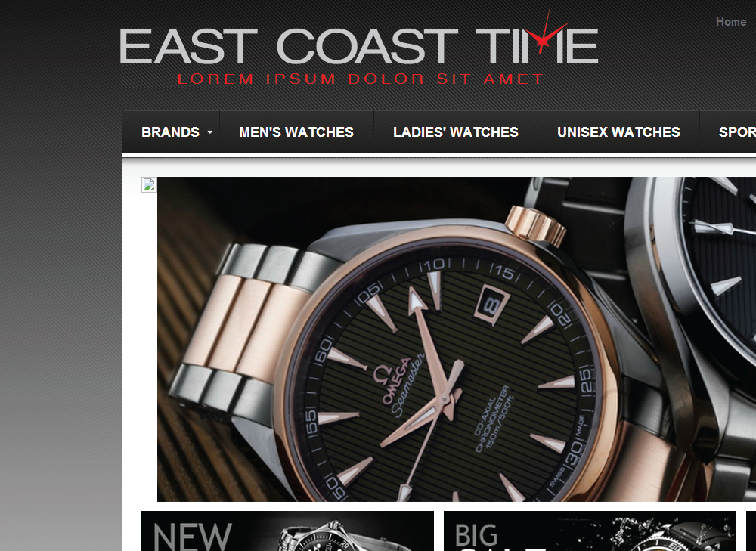The image size is (756, 551).
Task: Click the rose gold watch crown in banner
Action: point(536,224)
